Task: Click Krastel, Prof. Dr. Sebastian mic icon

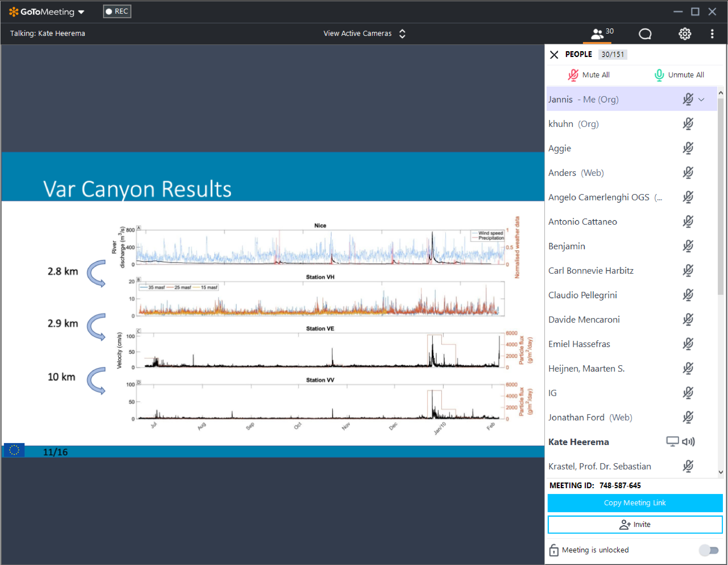Action: 688,466
